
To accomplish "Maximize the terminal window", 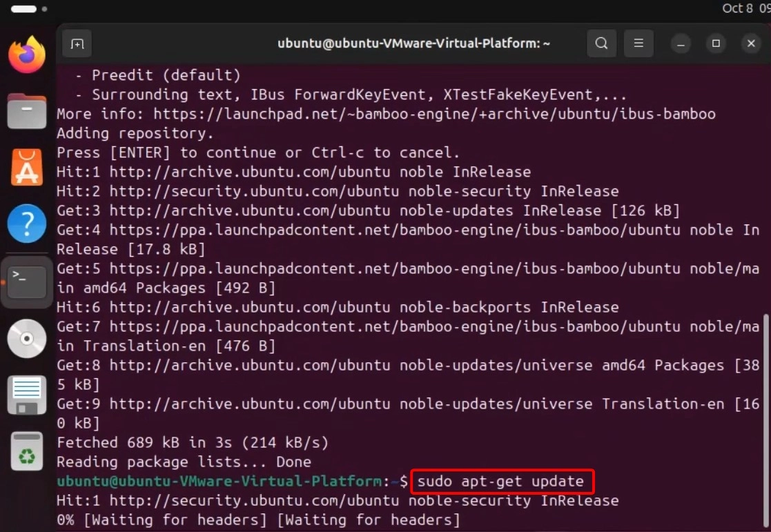I will 716,43.
